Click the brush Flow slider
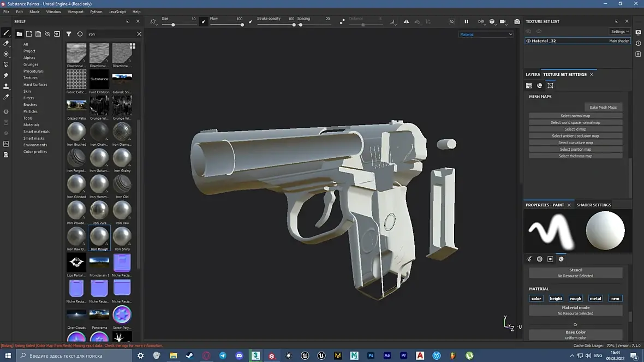Image resolution: width=644 pixels, height=362 pixels. coord(226,25)
